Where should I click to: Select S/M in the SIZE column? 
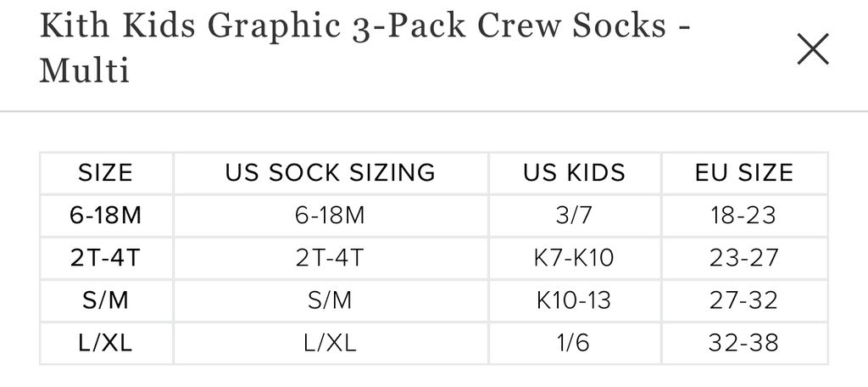[x=106, y=300]
